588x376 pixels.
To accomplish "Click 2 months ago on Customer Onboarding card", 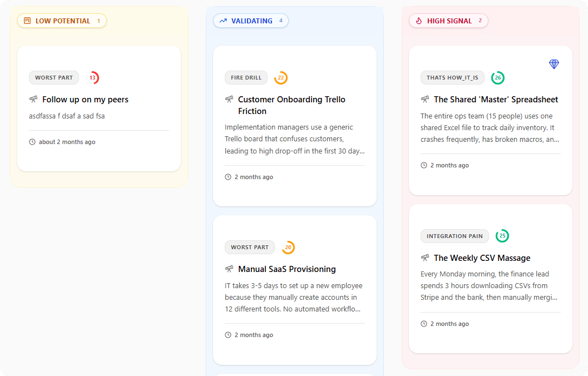I will coord(254,176).
